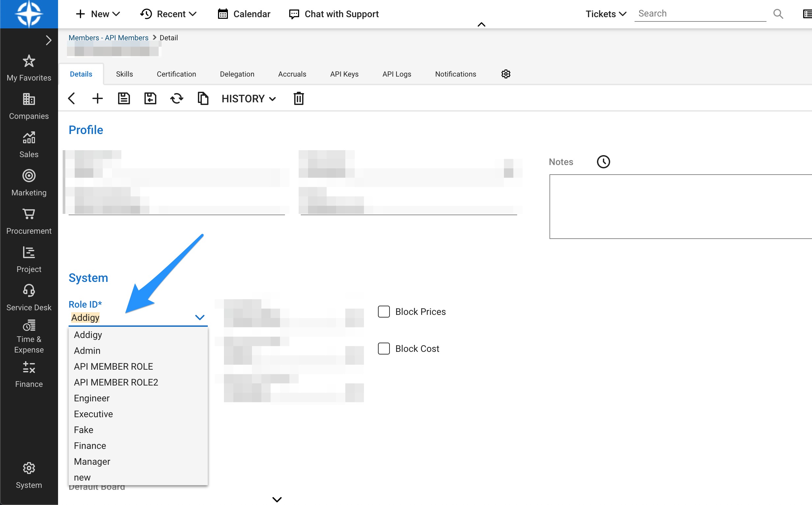Click the back arrow toolbar icon
Image resolution: width=812 pixels, height=505 pixels.
[72, 99]
